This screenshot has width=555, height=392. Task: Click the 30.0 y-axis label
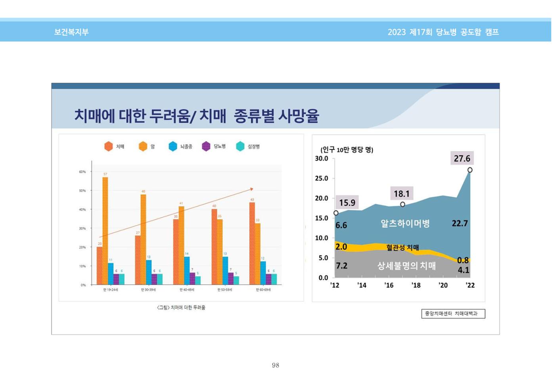[x=322, y=158]
